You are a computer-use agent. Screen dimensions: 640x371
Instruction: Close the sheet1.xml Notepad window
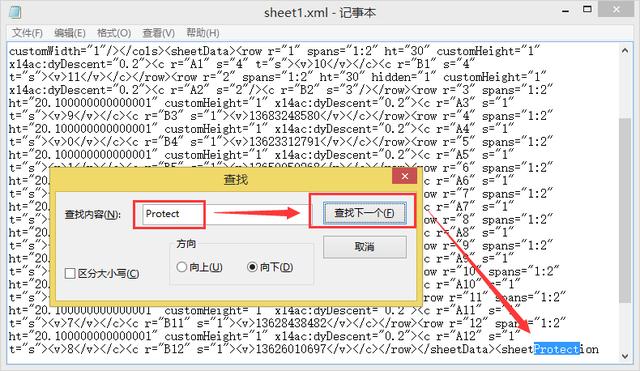tap(616, 9)
